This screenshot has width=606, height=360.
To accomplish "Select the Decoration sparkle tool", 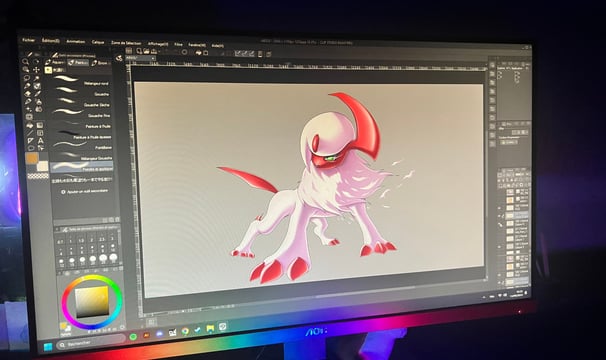I will [x=29, y=109].
